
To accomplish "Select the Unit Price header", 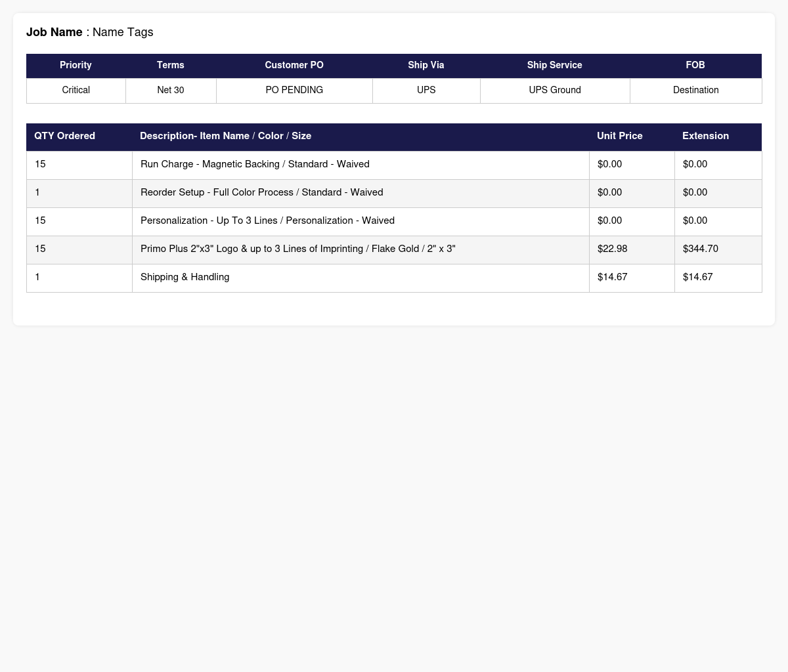I will (x=620, y=136).
